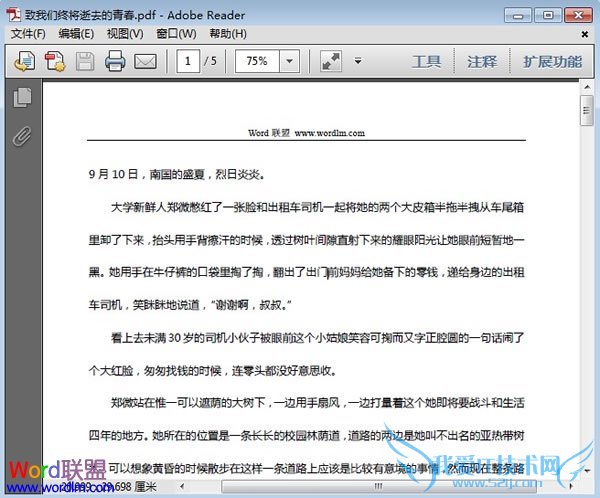
Task: Open the 视图(V) menu
Action: pyautogui.click(x=125, y=34)
